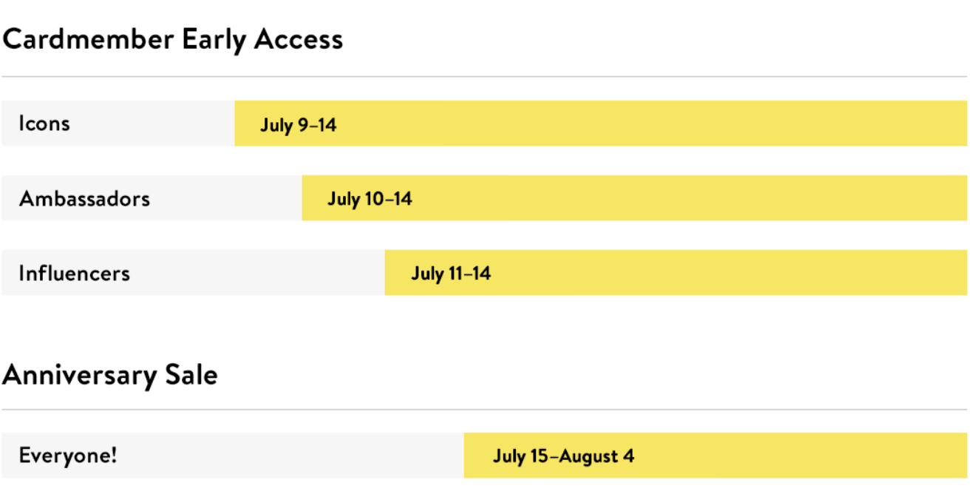Click the yellow Everyone date bar
The height and width of the screenshot is (497, 980).
coord(715,456)
